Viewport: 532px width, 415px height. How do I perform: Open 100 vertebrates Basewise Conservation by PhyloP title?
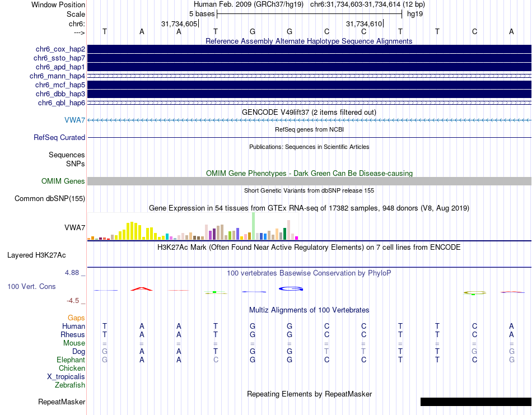309,273
